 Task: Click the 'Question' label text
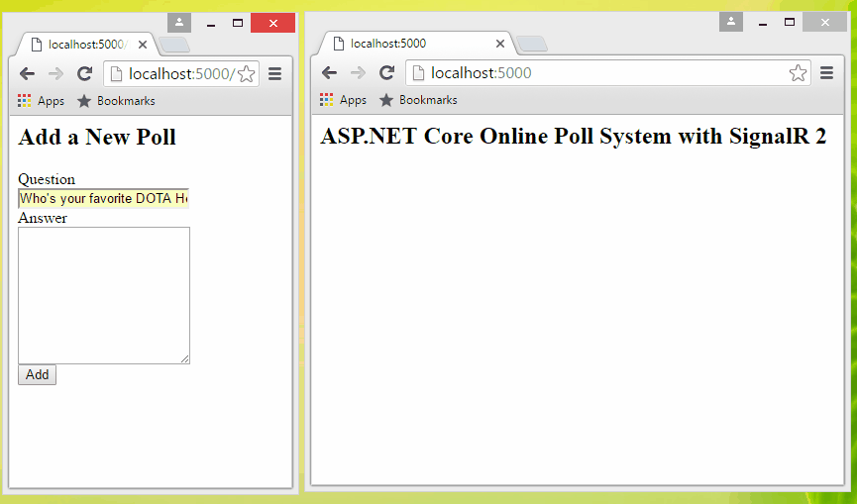[x=47, y=179]
